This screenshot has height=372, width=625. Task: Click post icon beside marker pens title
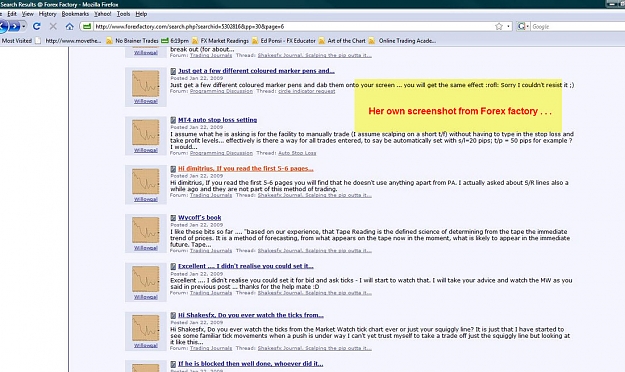coord(173,71)
